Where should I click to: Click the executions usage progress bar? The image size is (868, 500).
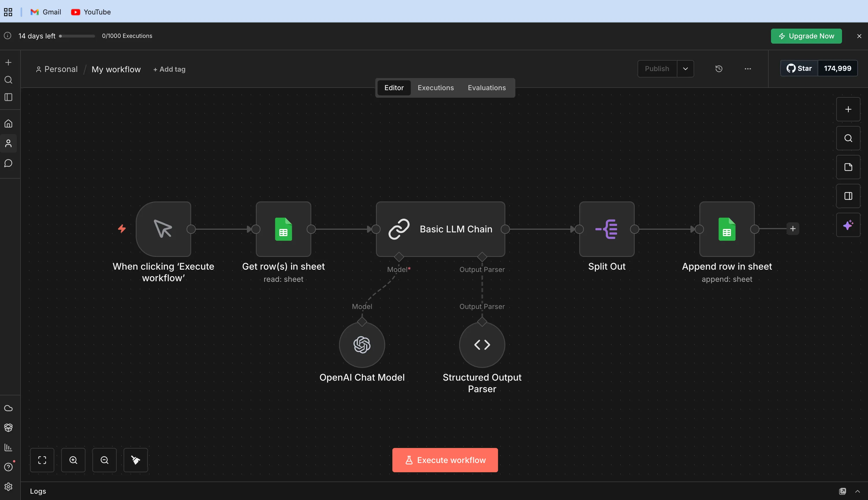click(x=77, y=36)
